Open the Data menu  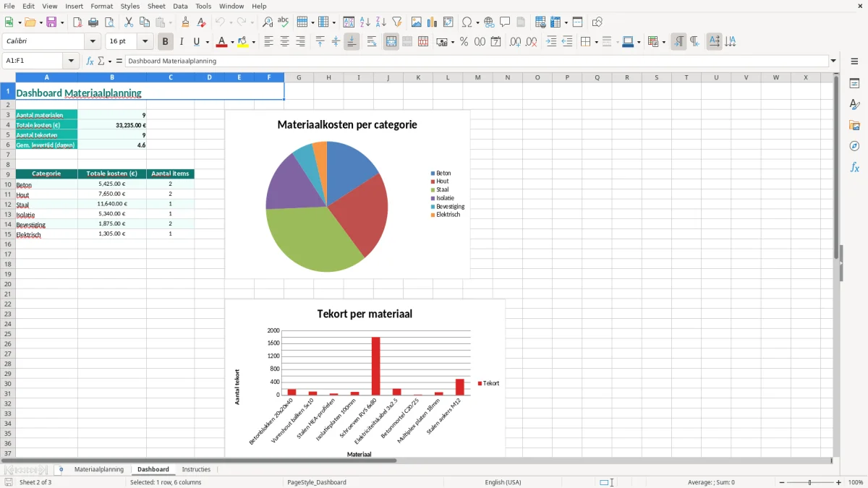click(x=180, y=6)
